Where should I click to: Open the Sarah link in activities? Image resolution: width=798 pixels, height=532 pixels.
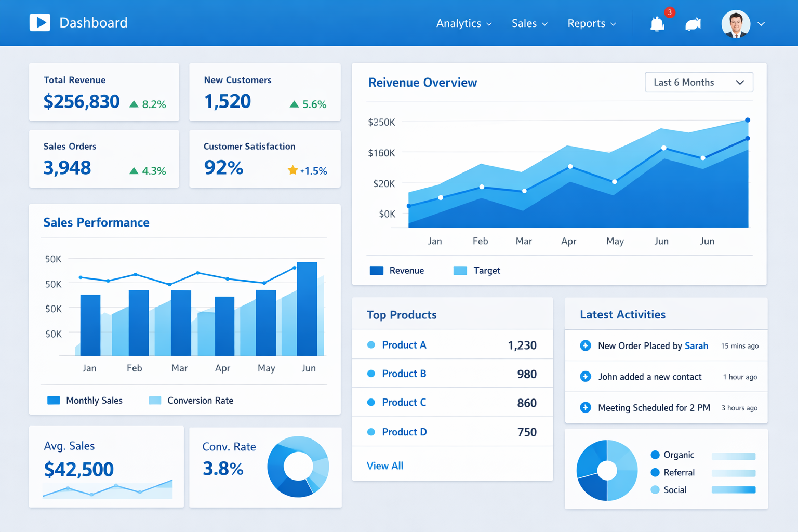pos(696,346)
